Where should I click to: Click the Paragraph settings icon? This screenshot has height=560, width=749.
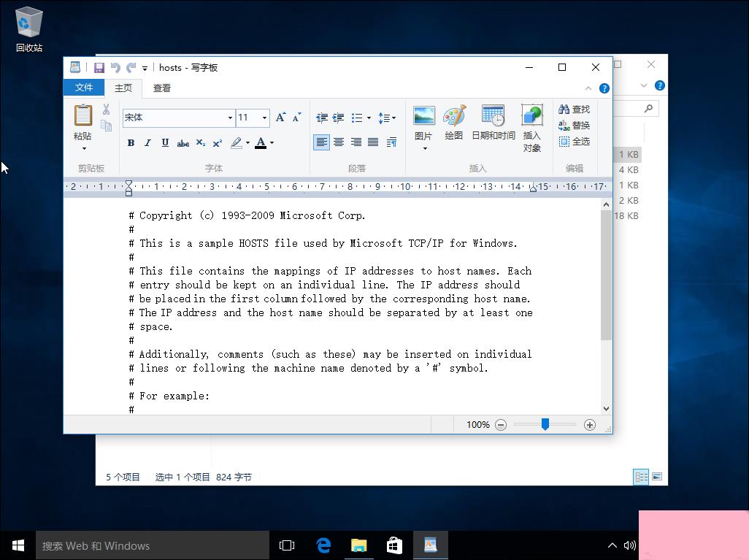pyautogui.click(x=392, y=142)
